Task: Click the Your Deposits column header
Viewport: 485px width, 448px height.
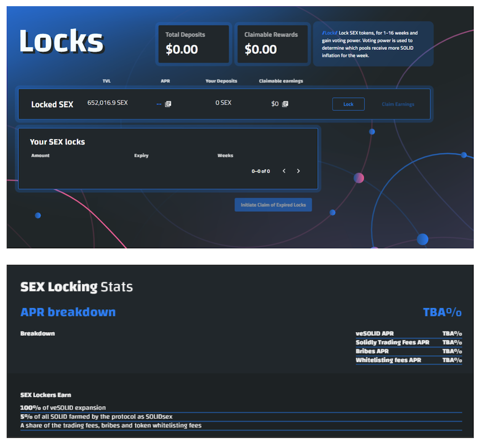Action: click(x=221, y=81)
